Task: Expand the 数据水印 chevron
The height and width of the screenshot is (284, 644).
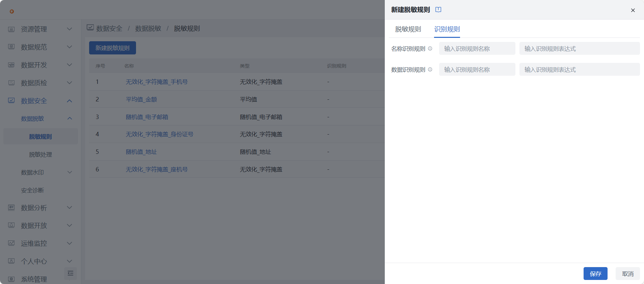Action: coord(70,172)
